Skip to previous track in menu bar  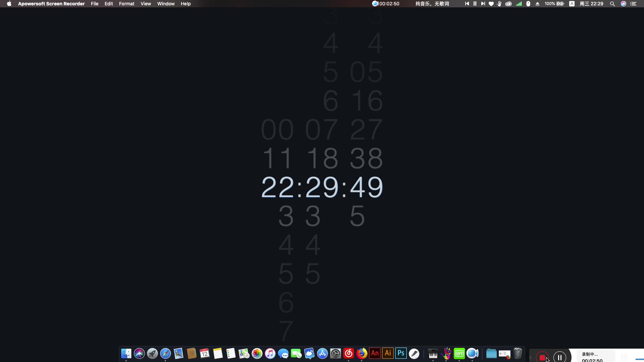pos(467,4)
